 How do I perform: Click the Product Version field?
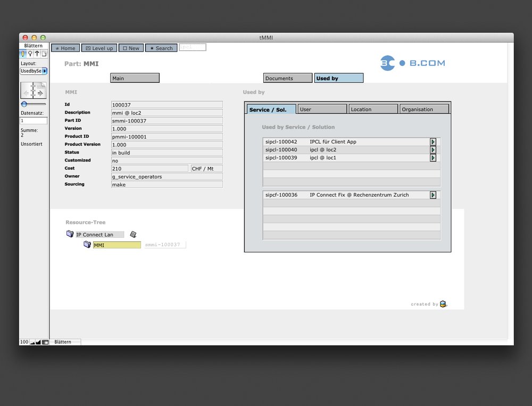click(167, 145)
